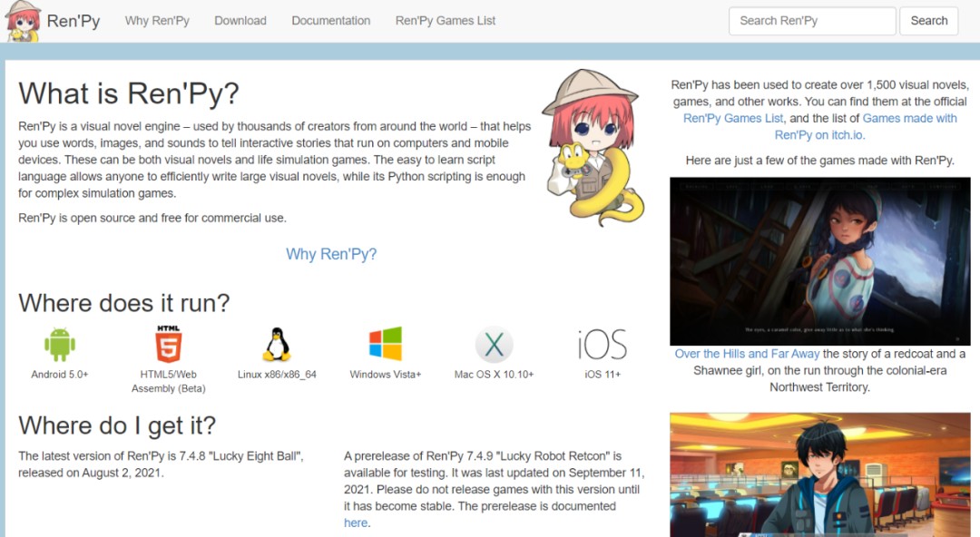Click the Mac OS X icon
Image resolution: width=980 pixels, height=537 pixels.
click(494, 345)
